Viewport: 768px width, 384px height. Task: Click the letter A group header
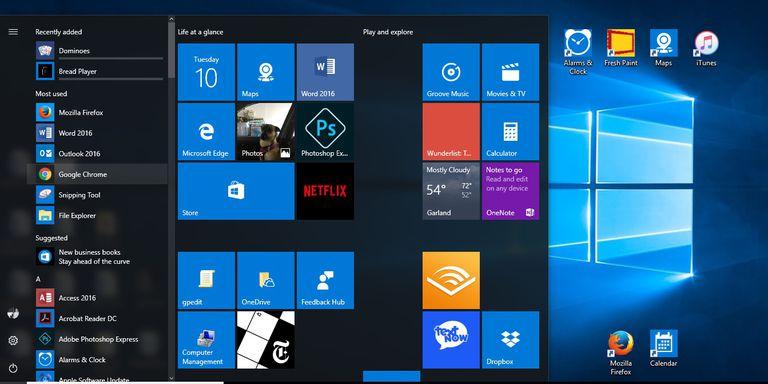pyautogui.click(x=38, y=279)
